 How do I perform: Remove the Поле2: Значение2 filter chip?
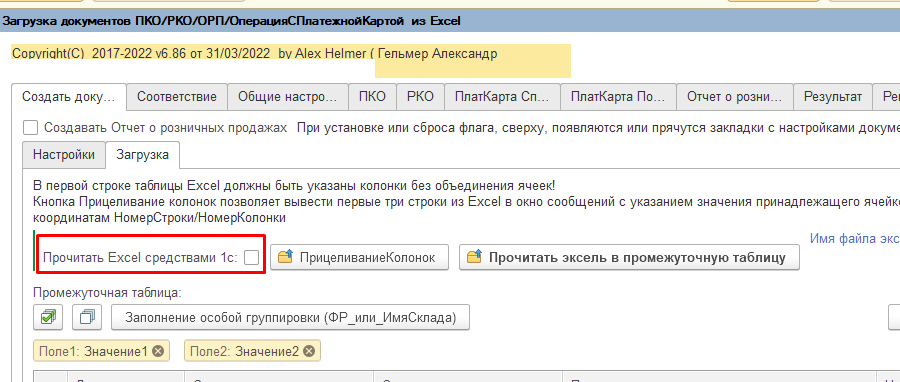coord(309,351)
